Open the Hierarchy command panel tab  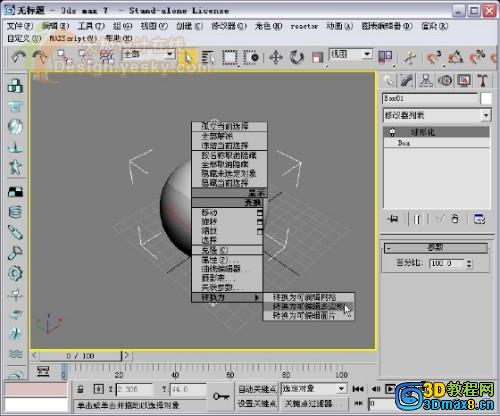426,81
